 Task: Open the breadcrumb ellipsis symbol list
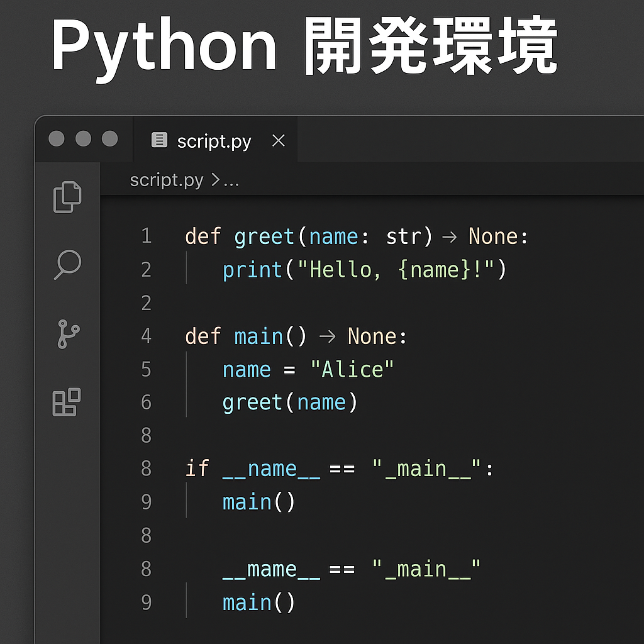tap(231, 184)
